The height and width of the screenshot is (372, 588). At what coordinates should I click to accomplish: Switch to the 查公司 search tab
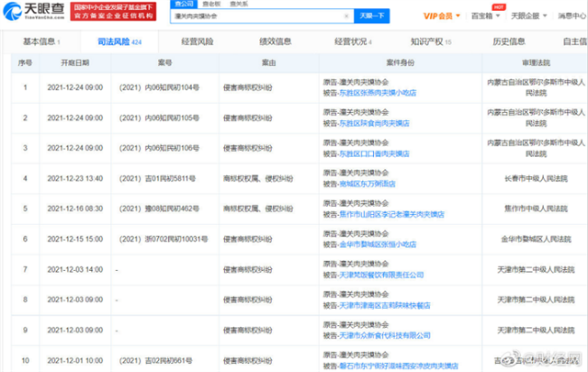[x=184, y=4]
